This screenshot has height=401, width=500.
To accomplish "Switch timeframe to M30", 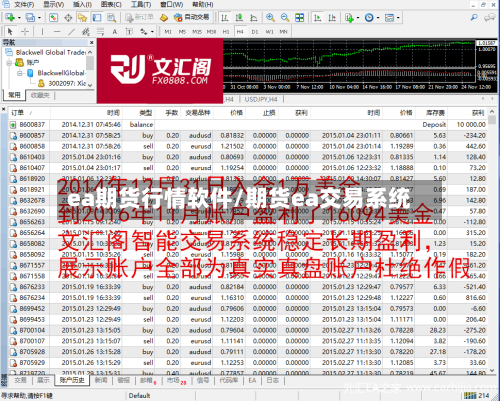I will click(211, 32).
